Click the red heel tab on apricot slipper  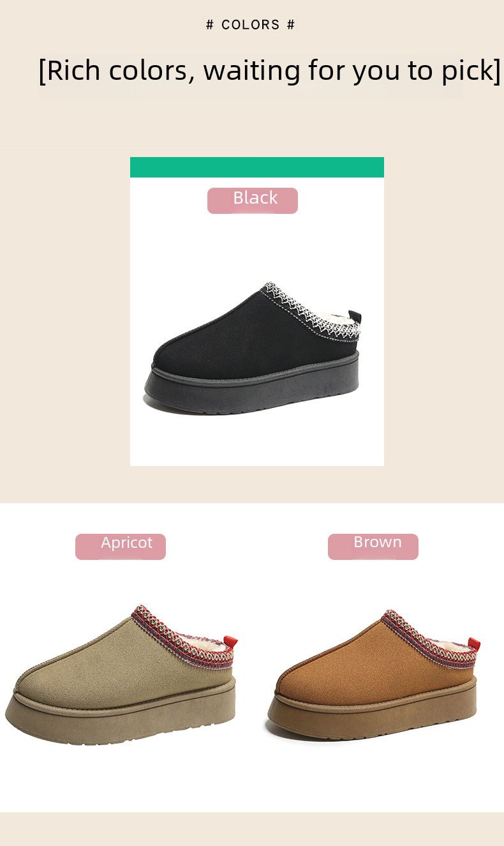tap(230, 642)
